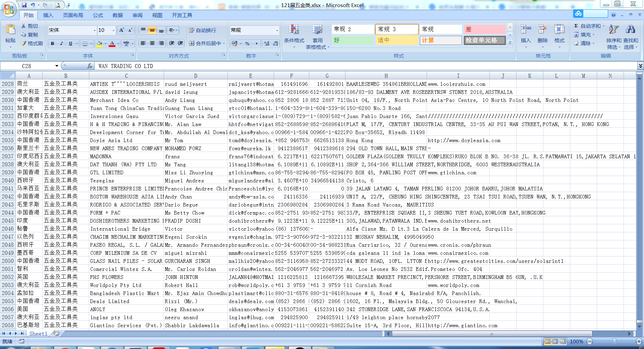The height and width of the screenshot is (349, 644).
Task: Apply the 检查单元格 cell style
Action: 485,40
